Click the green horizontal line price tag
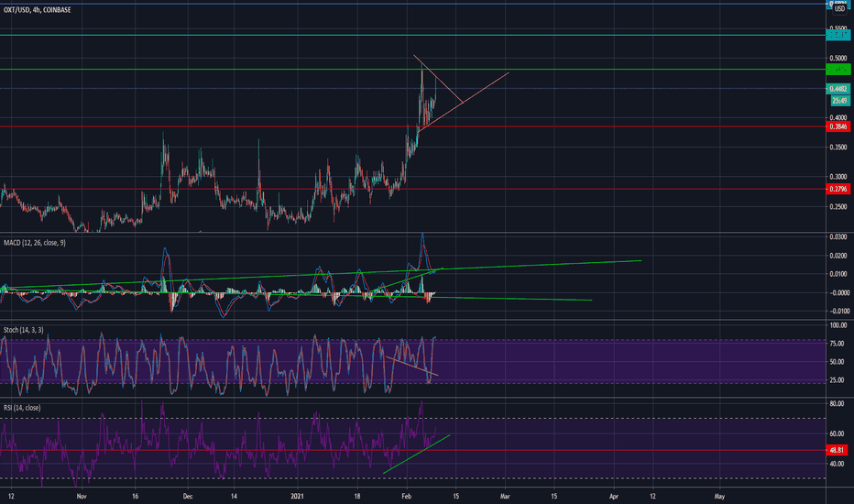 pos(838,70)
